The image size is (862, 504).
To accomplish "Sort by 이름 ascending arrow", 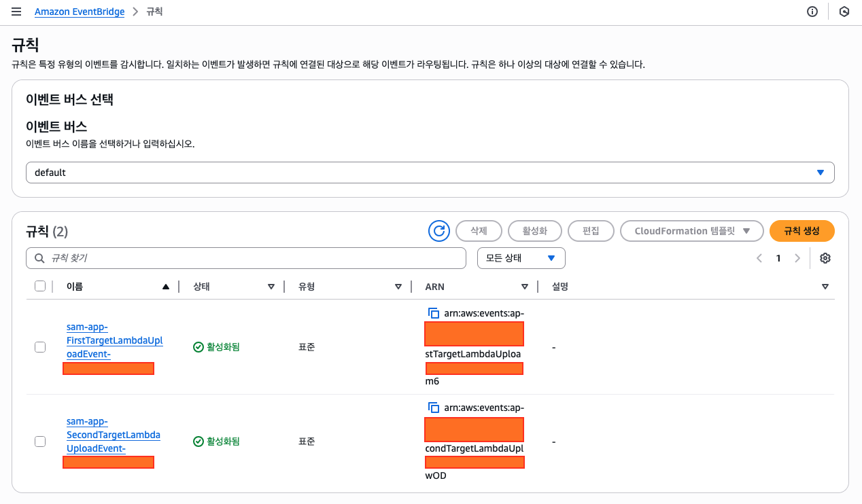I will tap(165, 287).
